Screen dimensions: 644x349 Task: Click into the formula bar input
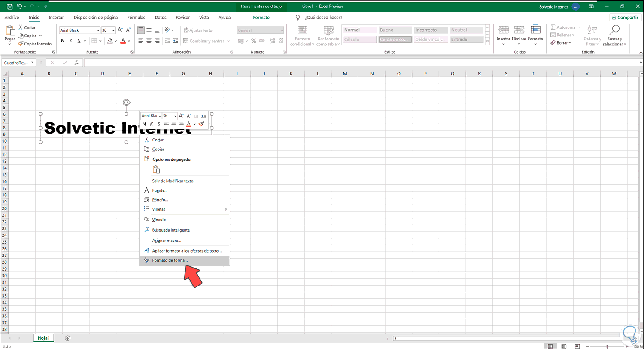[x=361, y=63]
